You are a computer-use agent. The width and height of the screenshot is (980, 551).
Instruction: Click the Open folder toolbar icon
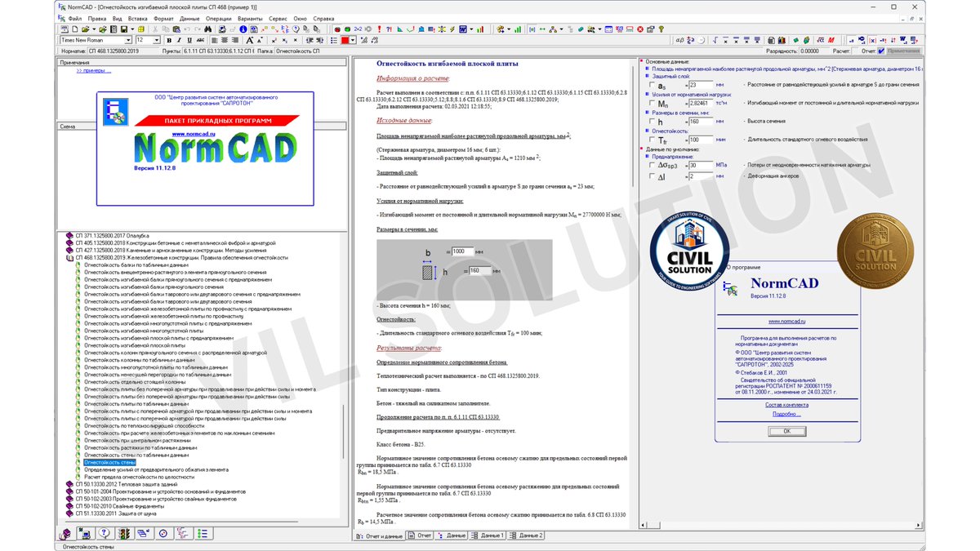pyautogui.click(x=85, y=29)
